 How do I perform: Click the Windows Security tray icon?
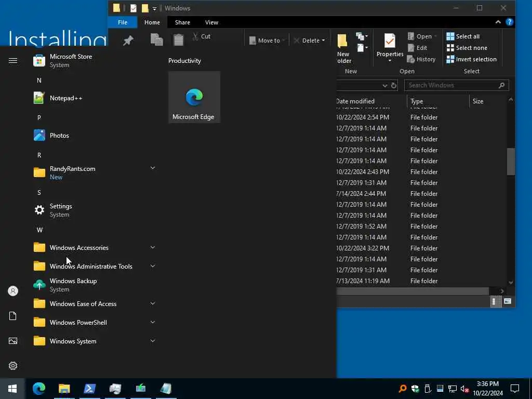tap(415, 389)
